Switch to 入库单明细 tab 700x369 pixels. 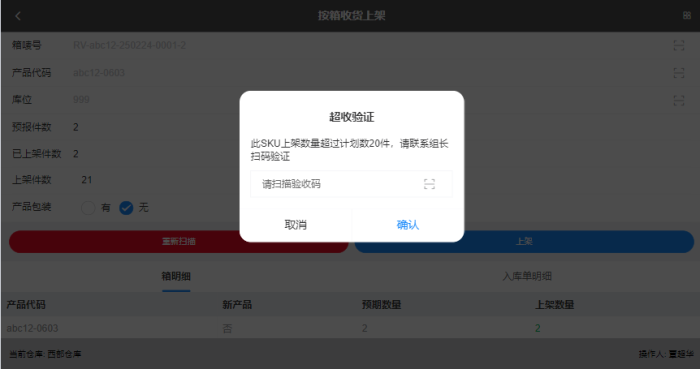point(527,276)
